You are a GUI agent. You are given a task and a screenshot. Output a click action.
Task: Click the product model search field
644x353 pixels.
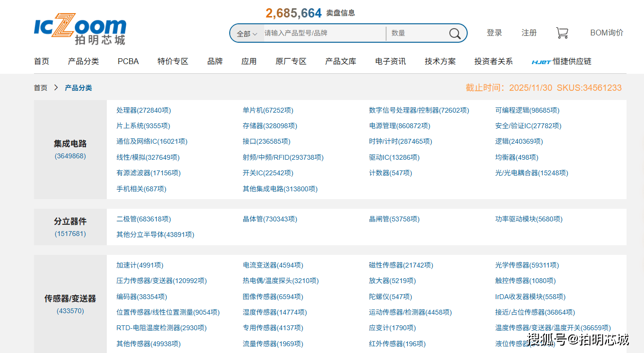[x=323, y=33]
